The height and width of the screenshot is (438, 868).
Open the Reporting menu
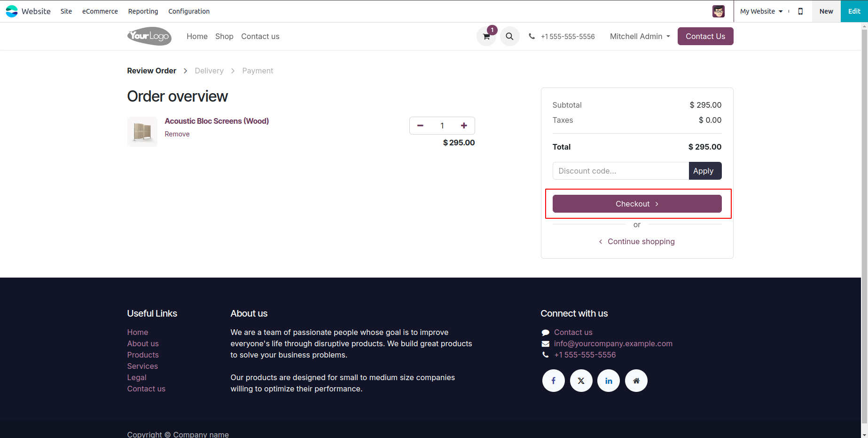tap(143, 11)
